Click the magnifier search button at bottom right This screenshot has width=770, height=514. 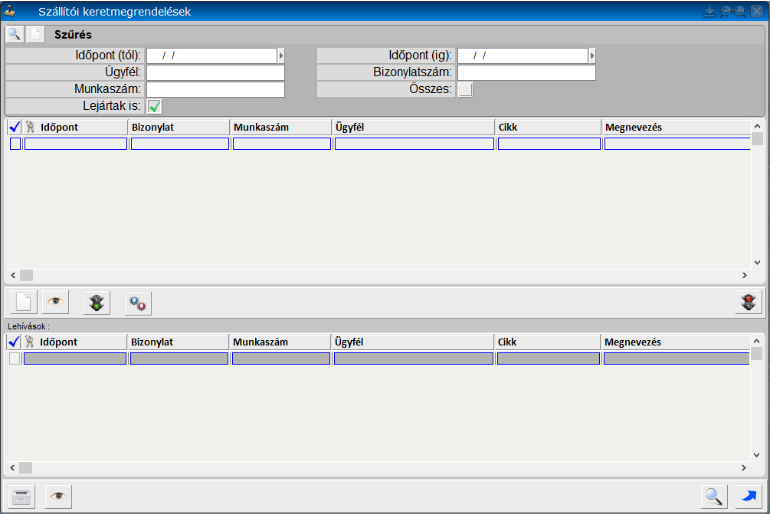point(713,495)
